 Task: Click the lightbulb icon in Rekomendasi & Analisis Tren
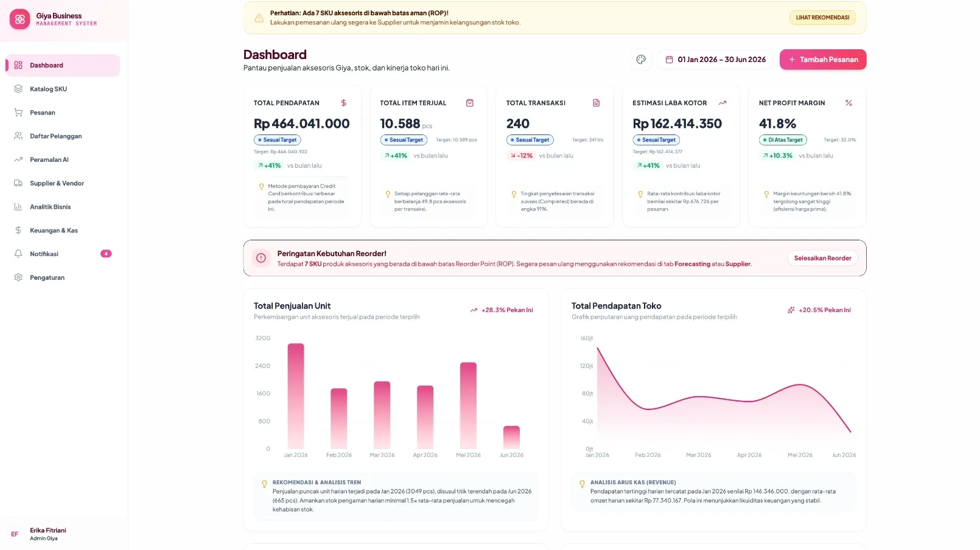pyautogui.click(x=264, y=484)
